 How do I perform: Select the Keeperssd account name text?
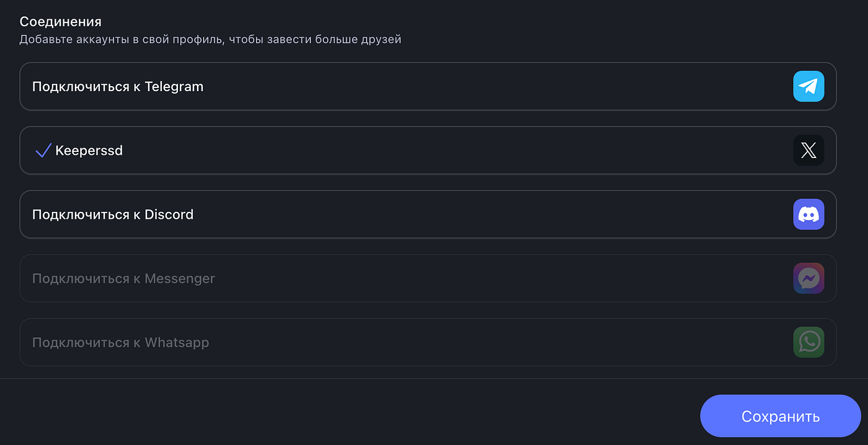pos(89,151)
